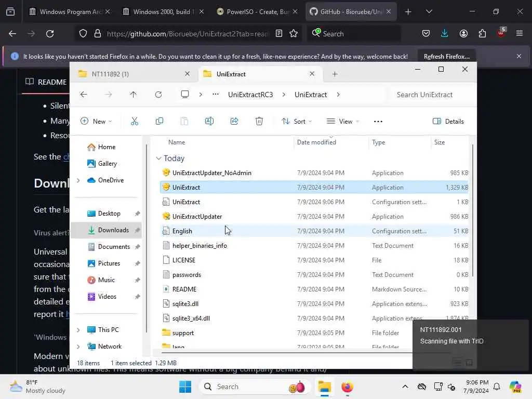The image size is (532, 399).
Task: Refresh the UniExtract folder view
Action: point(158,95)
